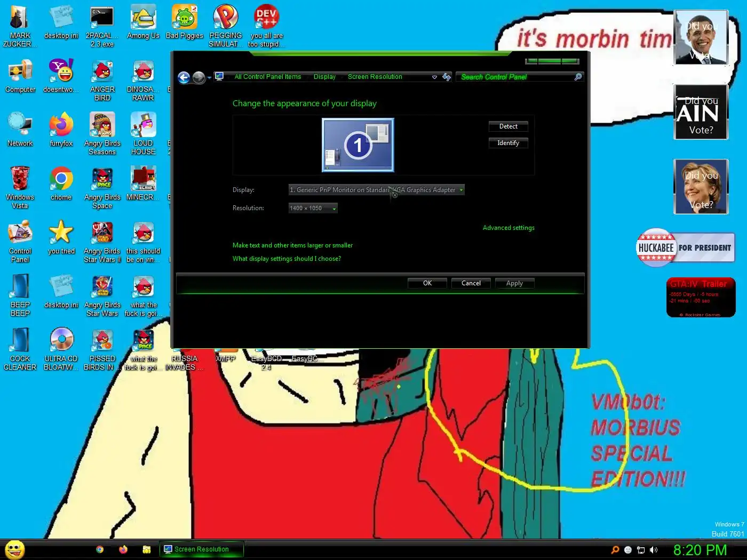Launch the furryfox Firefox icon
The image size is (747, 560).
pyautogui.click(x=61, y=130)
